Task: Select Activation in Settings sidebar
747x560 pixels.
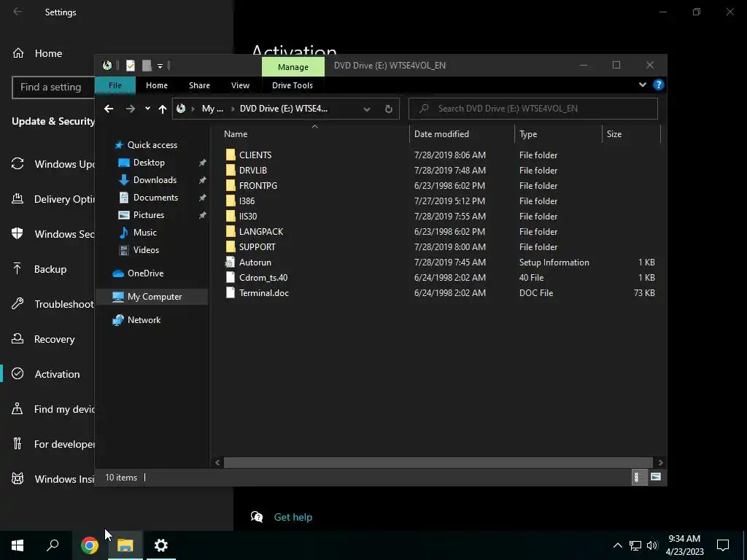Action: (x=46, y=374)
